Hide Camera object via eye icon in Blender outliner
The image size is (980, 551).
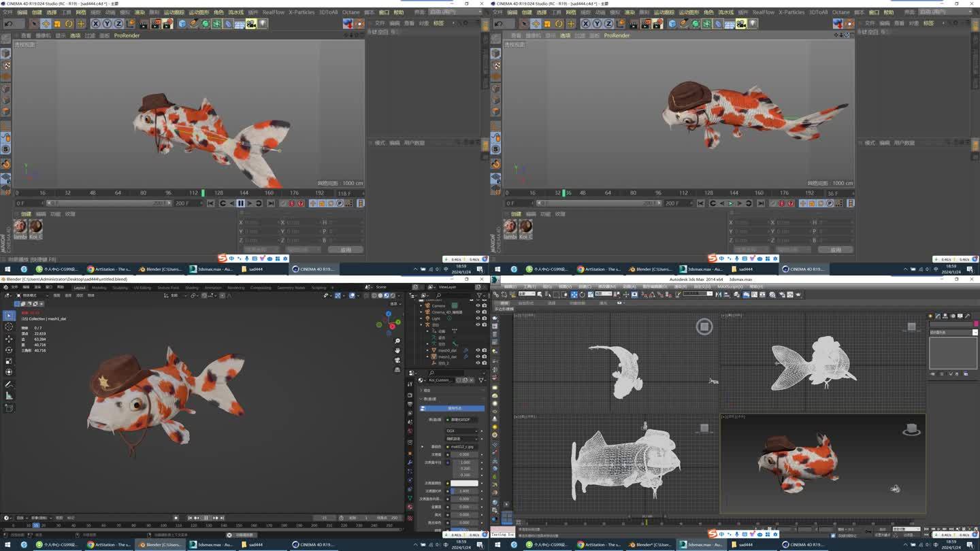478,305
